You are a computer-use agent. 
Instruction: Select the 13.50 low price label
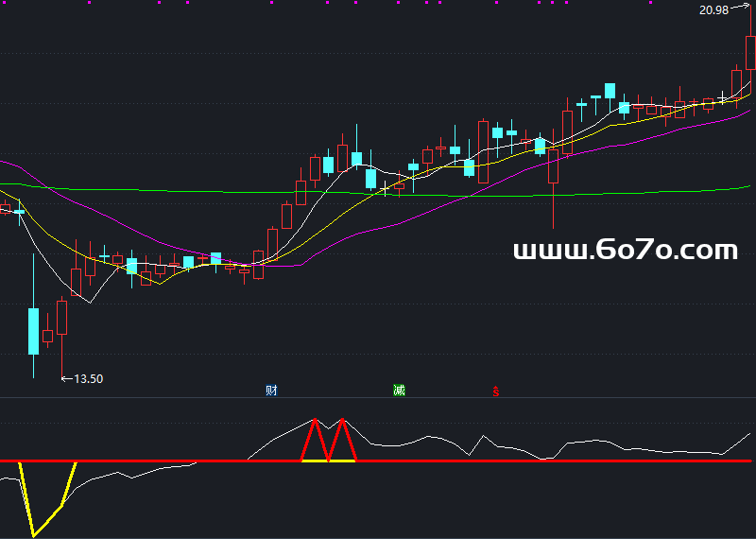point(89,379)
